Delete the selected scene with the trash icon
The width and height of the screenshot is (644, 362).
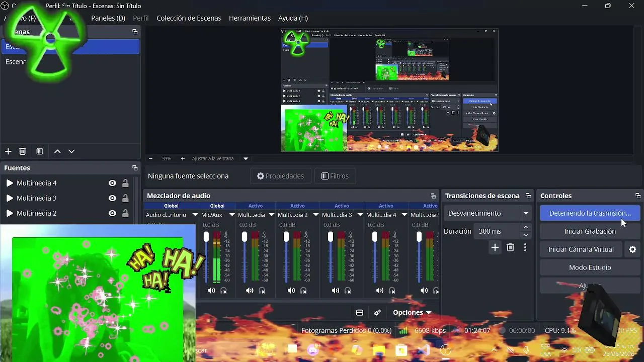(x=23, y=151)
